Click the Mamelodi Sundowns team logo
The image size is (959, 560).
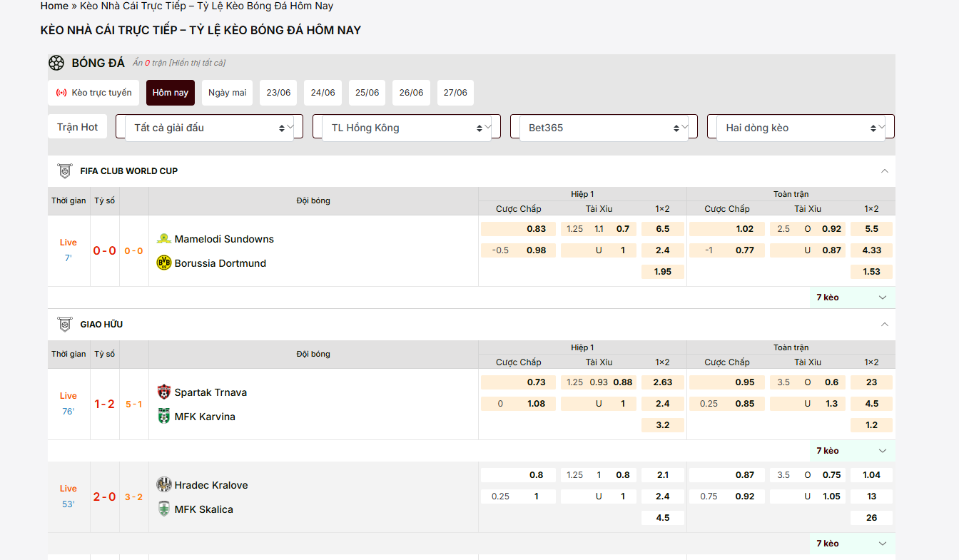click(164, 239)
